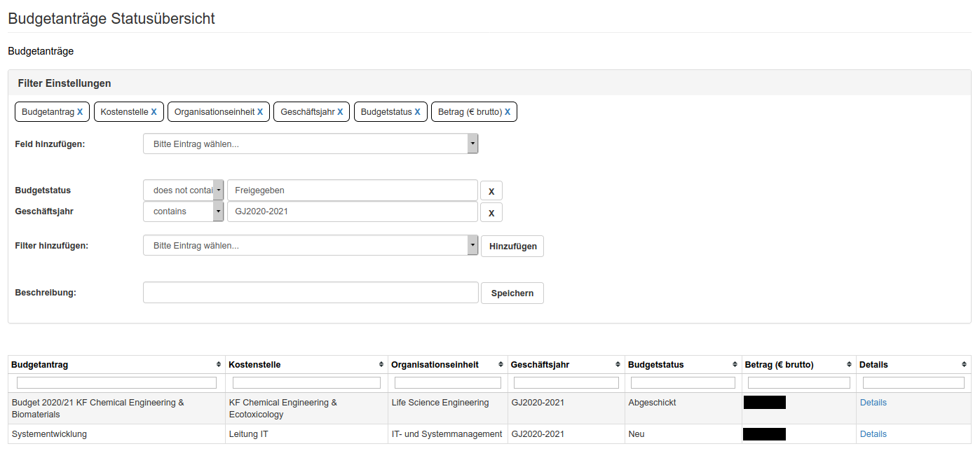Change the Geschäftsjahr operator 'contains'
The width and height of the screenshot is (980, 458).
tap(183, 211)
